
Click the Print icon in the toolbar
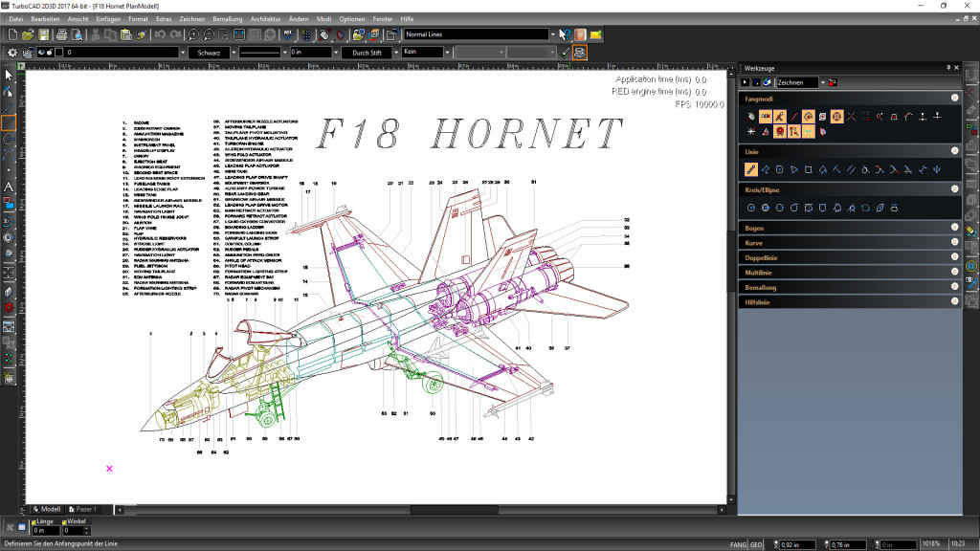pos(59,33)
